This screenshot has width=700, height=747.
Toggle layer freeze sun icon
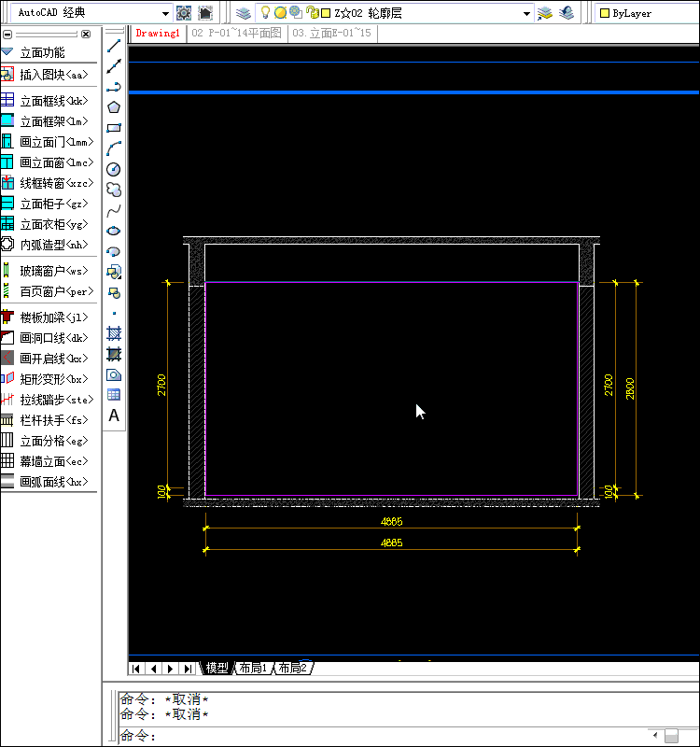pos(281,13)
